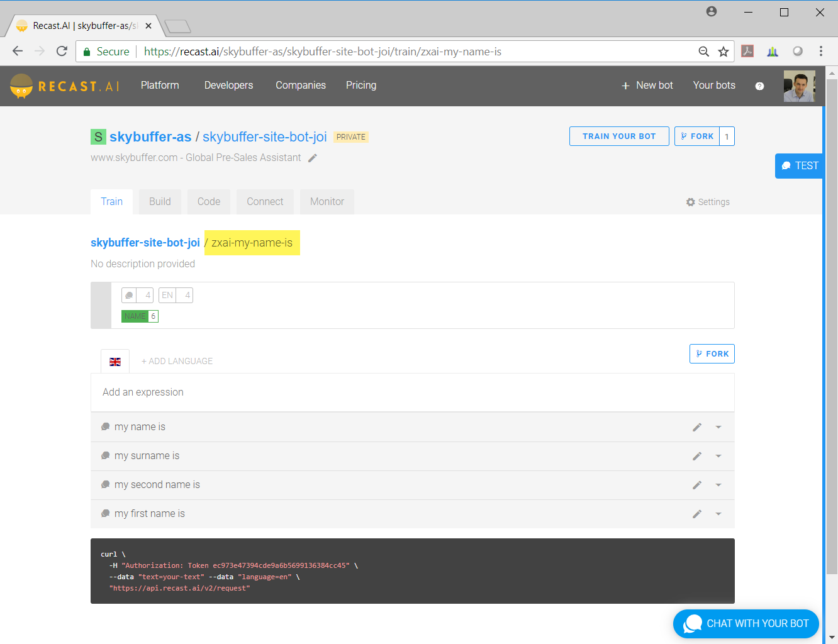Close the Recast.AI browser tab
Viewport: 838px width, 644px height.
[148, 26]
